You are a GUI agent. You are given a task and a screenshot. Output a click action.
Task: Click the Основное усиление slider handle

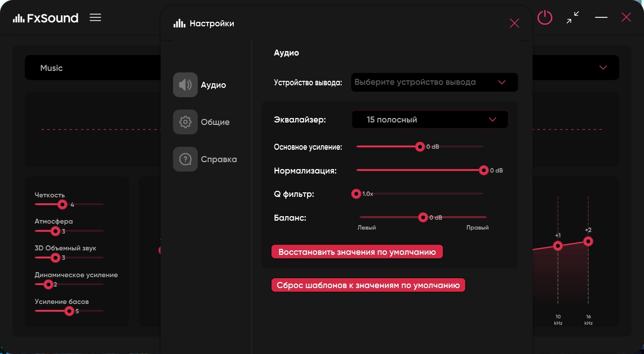420,147
